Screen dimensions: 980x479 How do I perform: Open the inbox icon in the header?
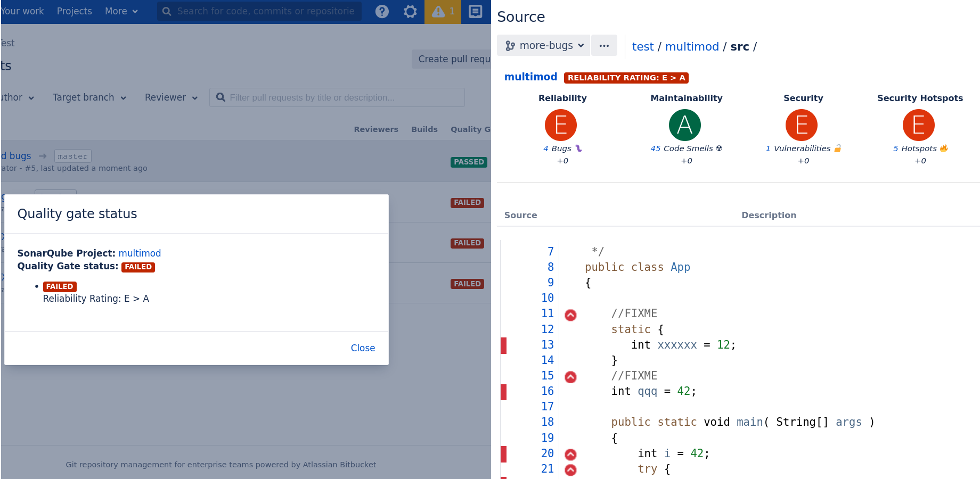click(x=475, y=11)
